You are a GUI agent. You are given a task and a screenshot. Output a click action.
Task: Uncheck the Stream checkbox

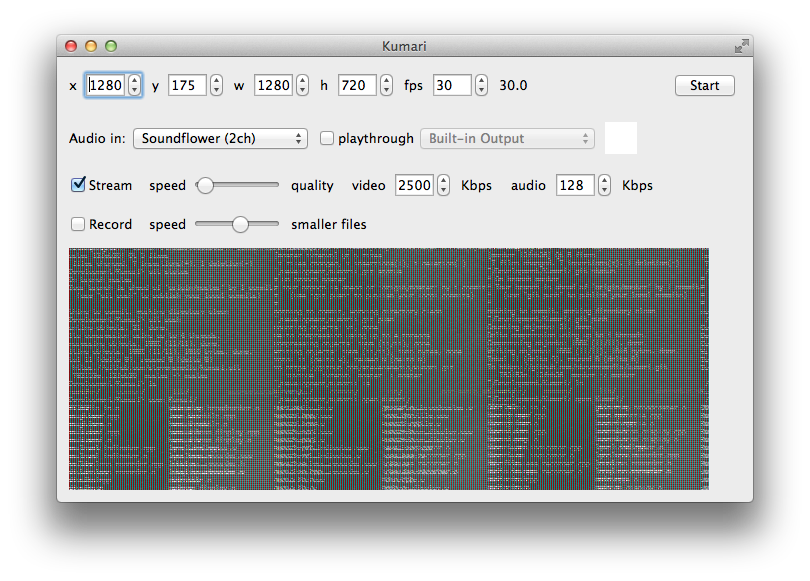[x=78, y=185]
